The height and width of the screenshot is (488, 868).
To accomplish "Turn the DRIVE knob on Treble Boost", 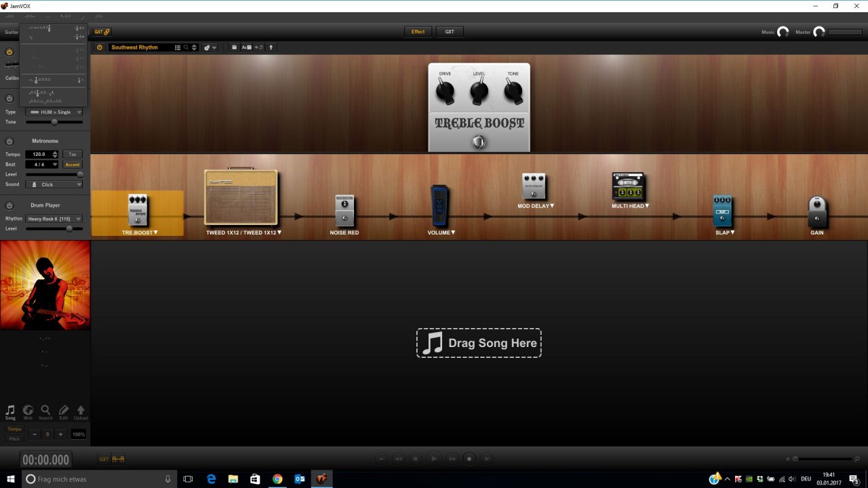I will coord(445,90).
